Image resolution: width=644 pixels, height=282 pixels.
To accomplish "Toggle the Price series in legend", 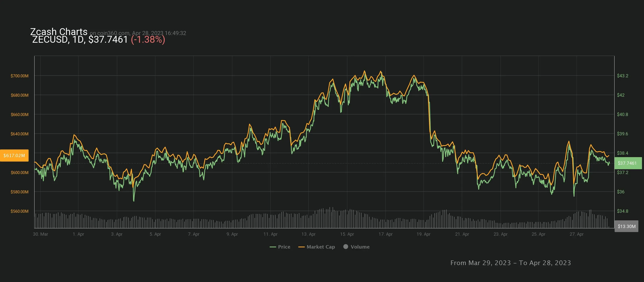I will click(x=280, y=247).
